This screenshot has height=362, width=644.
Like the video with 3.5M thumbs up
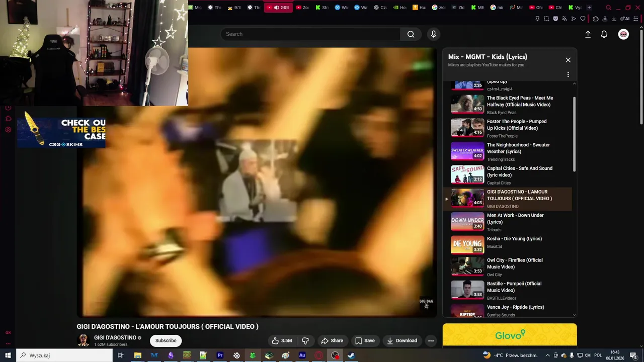(282, 341)
